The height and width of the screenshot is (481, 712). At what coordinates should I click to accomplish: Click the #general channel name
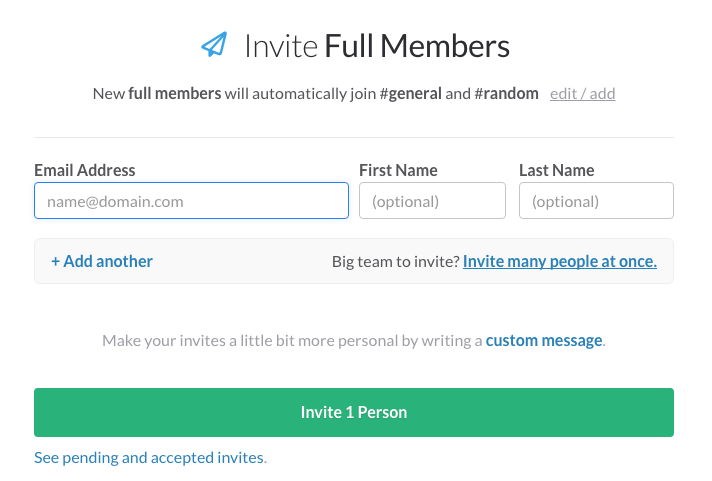click(x=410, y=94)
